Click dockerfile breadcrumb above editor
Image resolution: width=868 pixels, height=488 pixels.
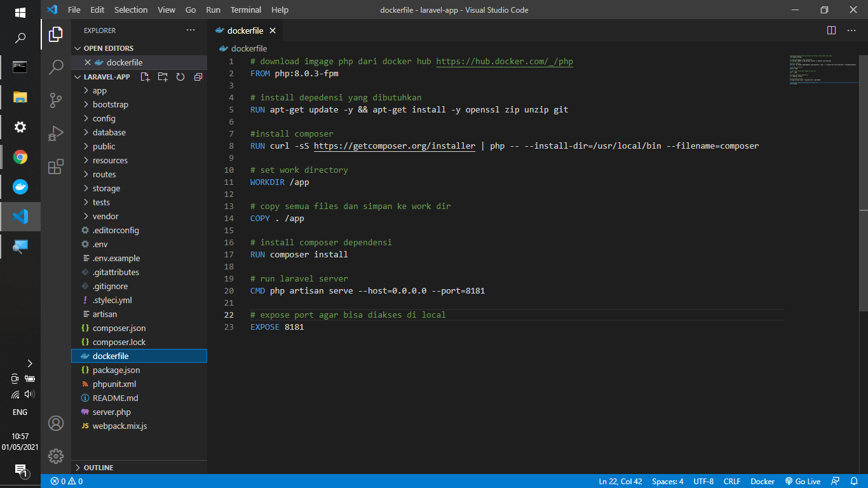[243, 48]
